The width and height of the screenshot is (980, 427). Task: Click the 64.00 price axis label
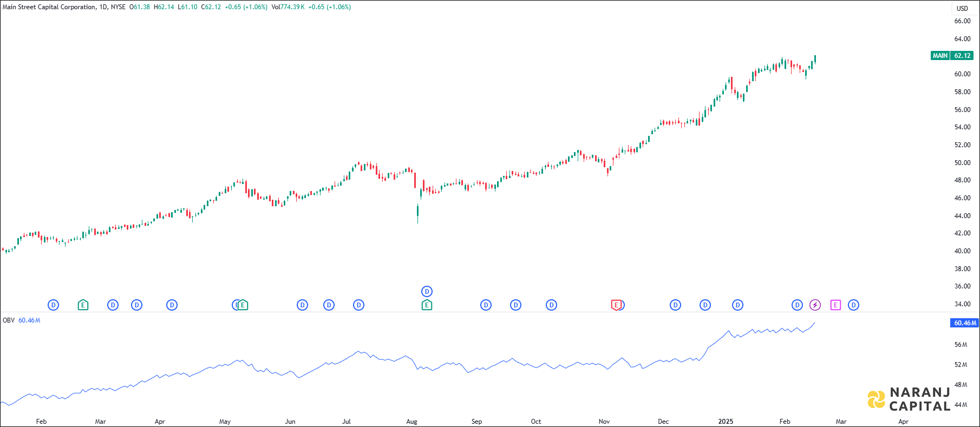(962, 39)
